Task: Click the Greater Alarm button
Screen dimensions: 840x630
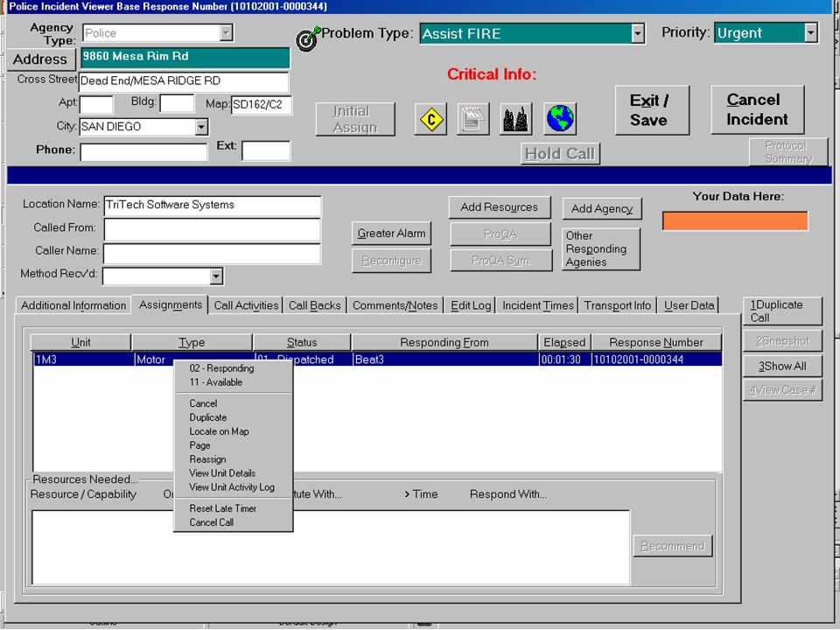Action: tap(392, 234)
